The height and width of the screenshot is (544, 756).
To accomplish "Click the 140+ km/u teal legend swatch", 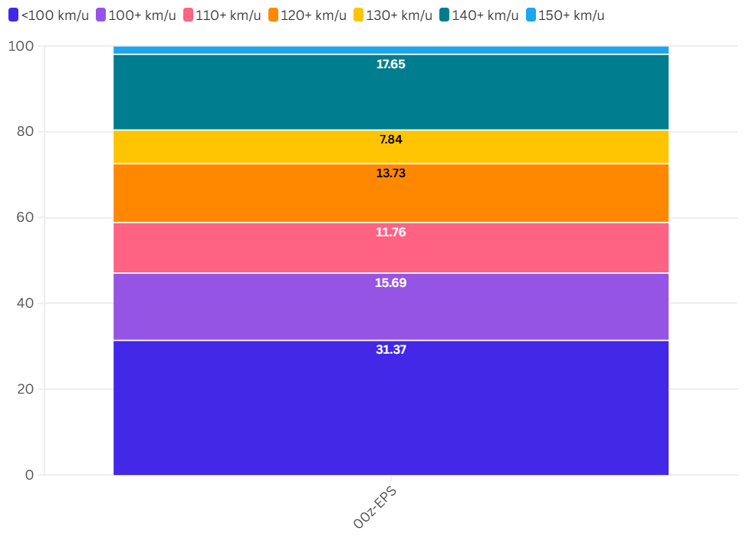I will (444, 15).
